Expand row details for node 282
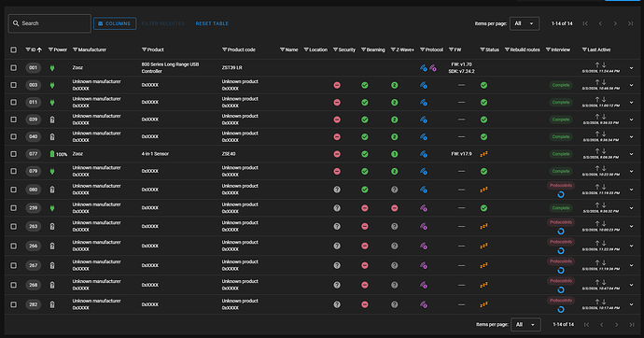Image resolution: width=644 pixels, height=338 pixels. [631, 304]
